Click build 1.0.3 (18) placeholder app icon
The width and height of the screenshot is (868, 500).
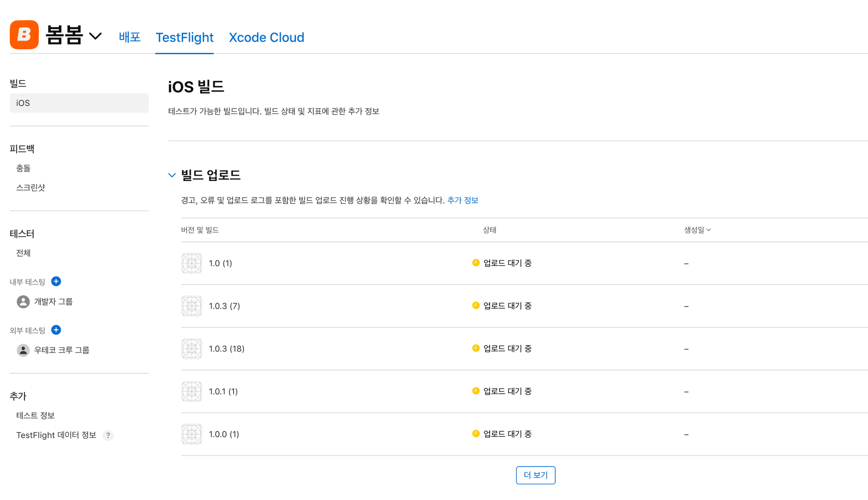click(192, 349)
